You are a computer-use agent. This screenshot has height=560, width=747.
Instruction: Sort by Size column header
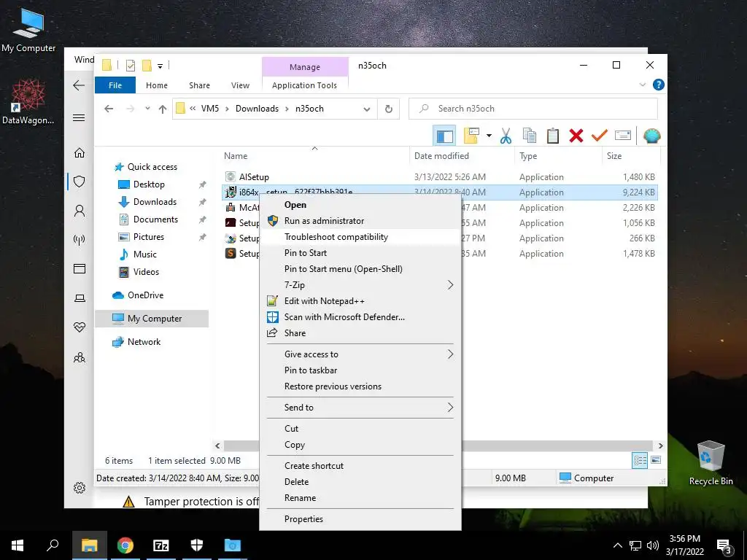(614, 156)
